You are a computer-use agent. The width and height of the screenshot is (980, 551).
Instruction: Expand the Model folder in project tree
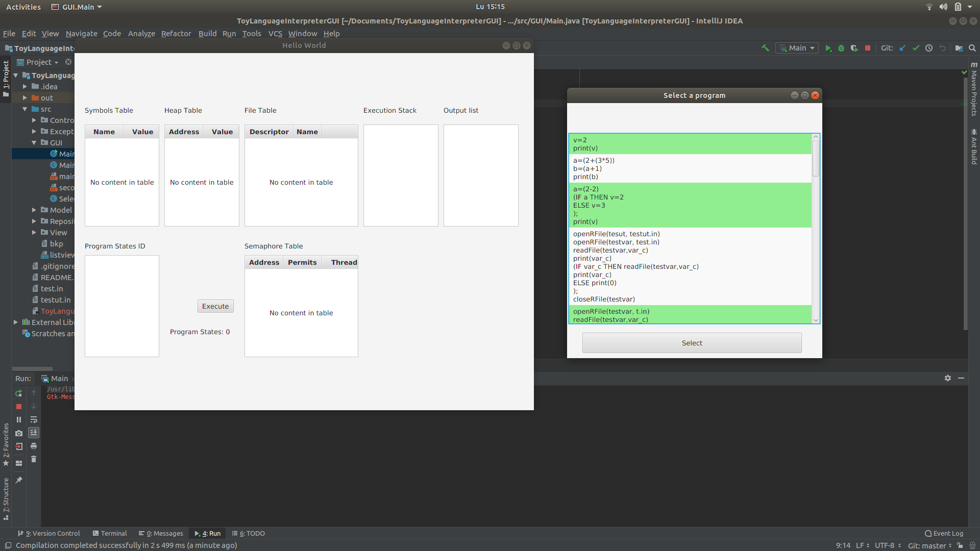pos(34,210)
